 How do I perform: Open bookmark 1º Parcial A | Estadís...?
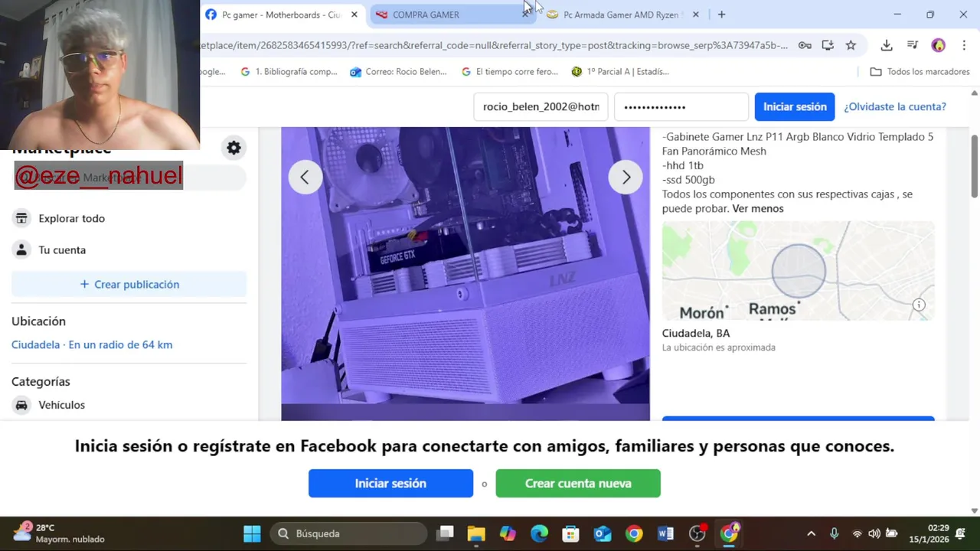(x=620, y=71)
